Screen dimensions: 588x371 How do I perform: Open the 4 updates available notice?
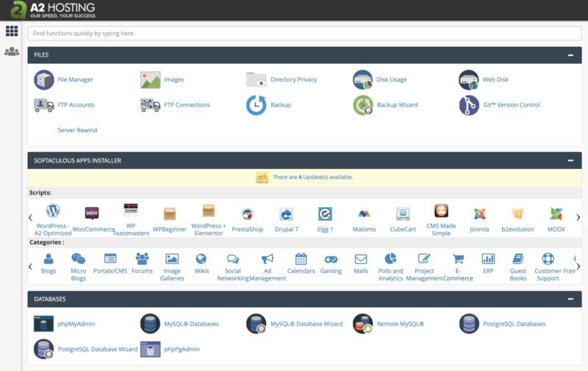tap(312, 177)
